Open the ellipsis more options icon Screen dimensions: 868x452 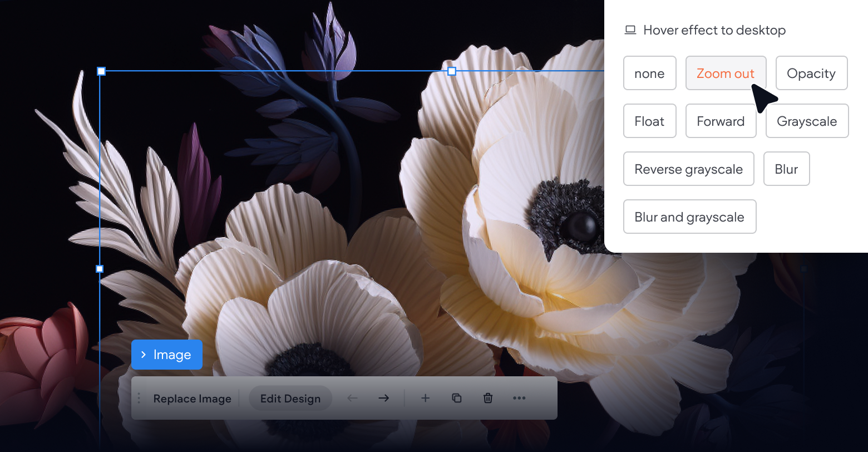click(x=519, y=398)
